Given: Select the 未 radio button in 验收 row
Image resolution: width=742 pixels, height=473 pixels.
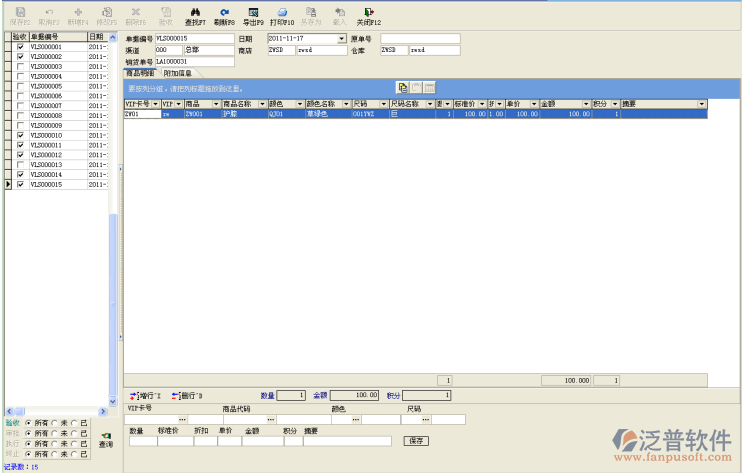Looking at the screenshot, I should 54,423.
